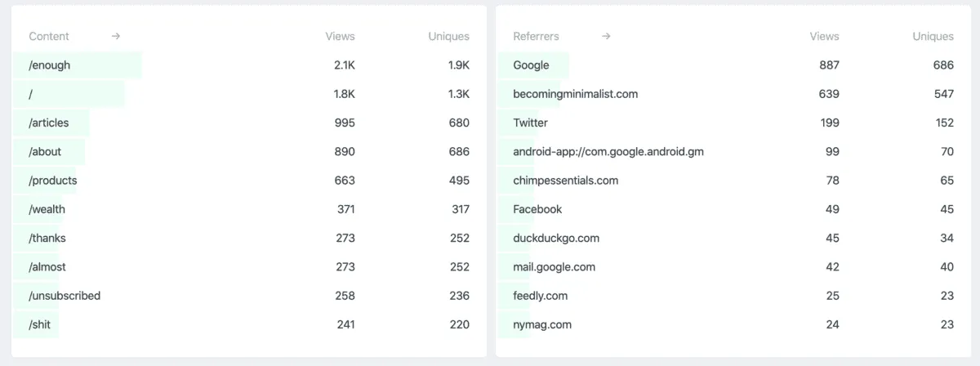Click the arrow icon beside Referrers header
Screen dimensions: 980x366
pos(606,36)
